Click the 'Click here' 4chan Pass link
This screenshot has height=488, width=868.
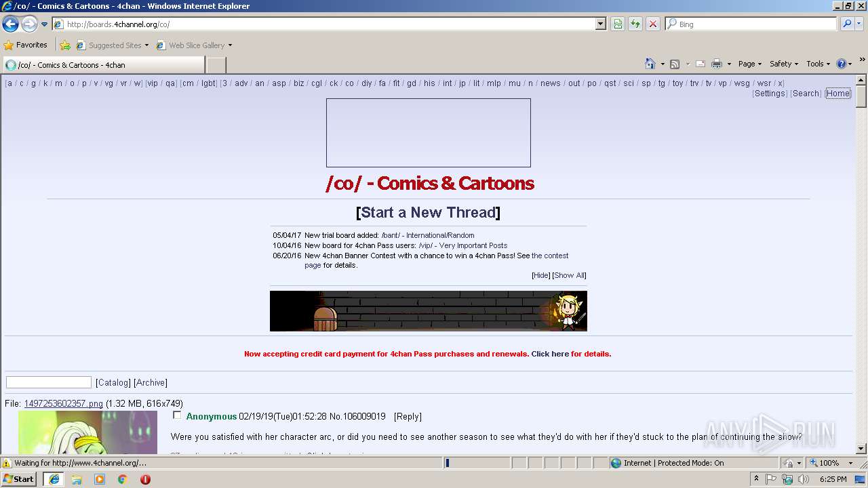pyautogui.click(x=550, y=354)
